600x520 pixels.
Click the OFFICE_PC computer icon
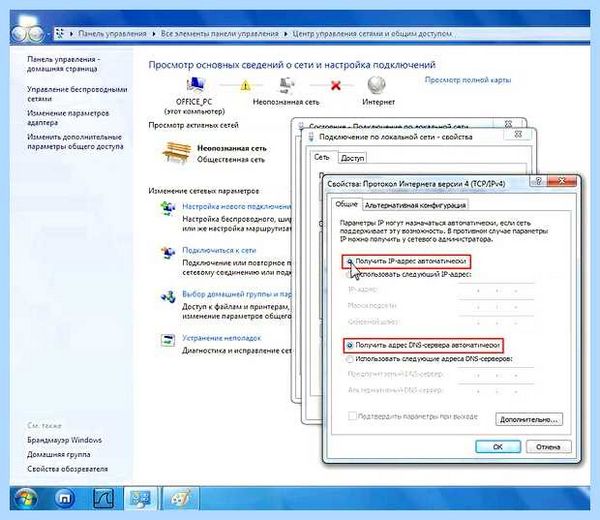196,85
